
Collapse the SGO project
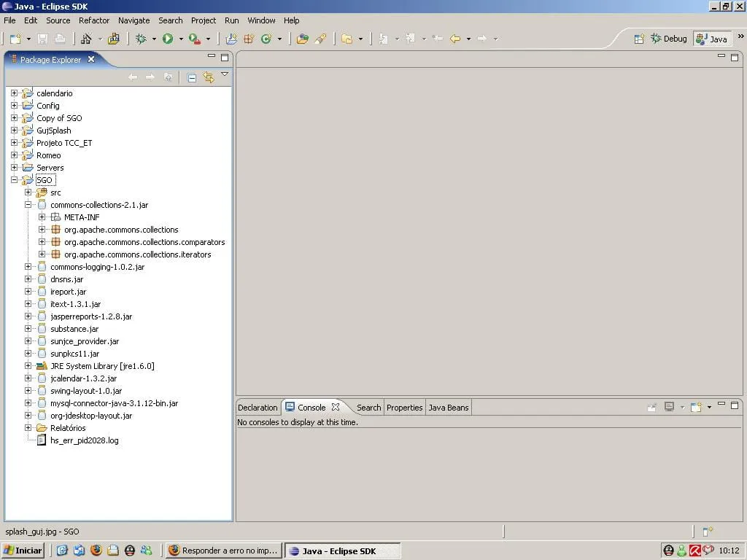15,179
